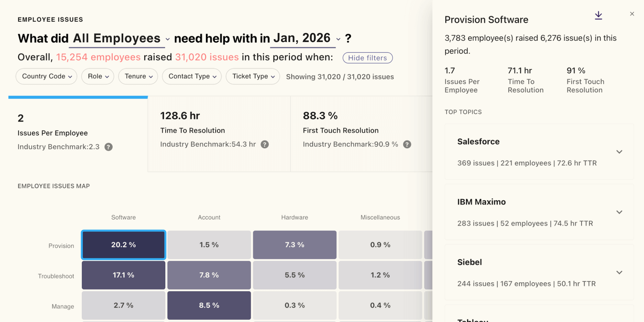The height and width of the screenshot is (322, 644).
Task: Close the Provision Software side panel
Action: click(x=632, y=14)
